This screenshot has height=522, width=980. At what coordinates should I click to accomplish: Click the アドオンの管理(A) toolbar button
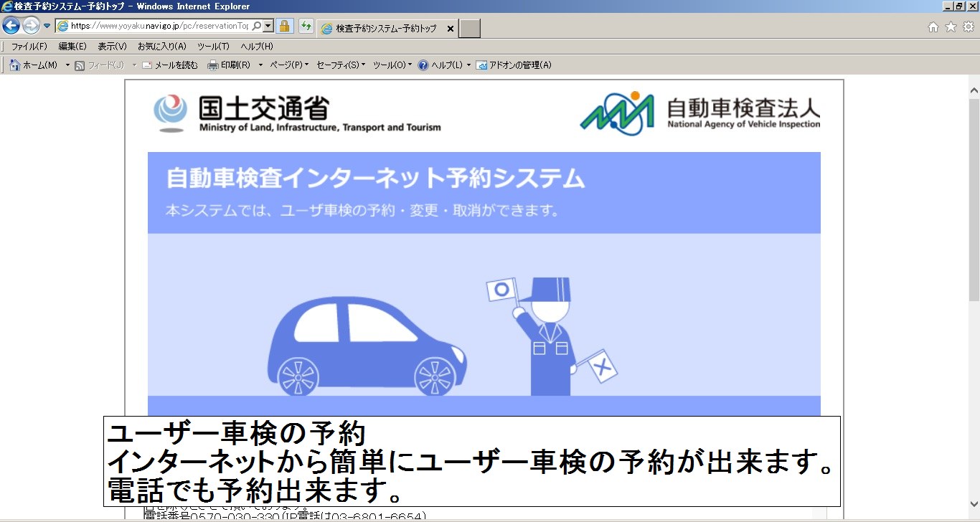[x=514, y=65]
